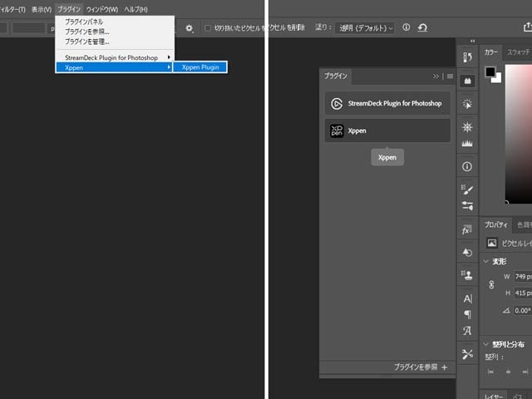The width and height of the screenshot is (532, 399).
Task: Expand the icon dock with double arrows
Action: point(472,42)
